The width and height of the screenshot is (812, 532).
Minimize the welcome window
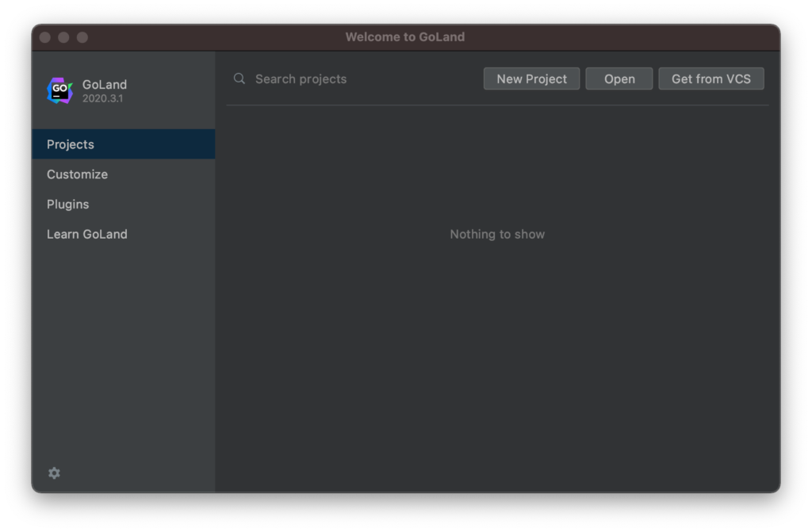63,37
